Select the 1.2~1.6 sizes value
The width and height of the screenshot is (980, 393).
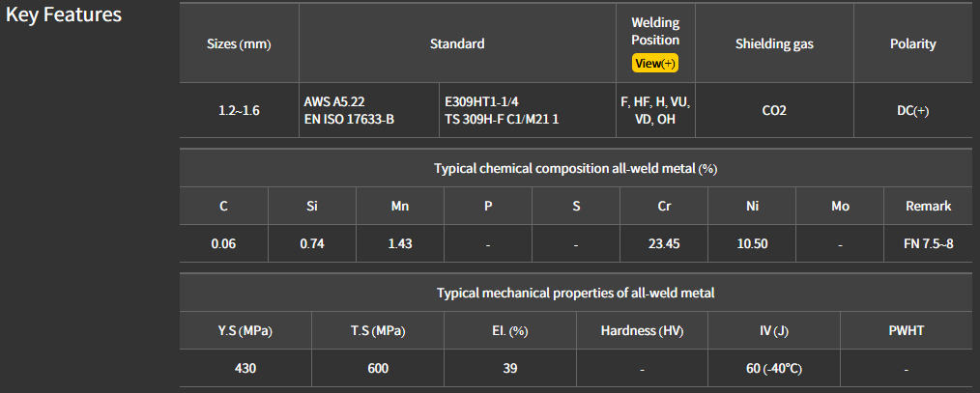click(239, 110)
